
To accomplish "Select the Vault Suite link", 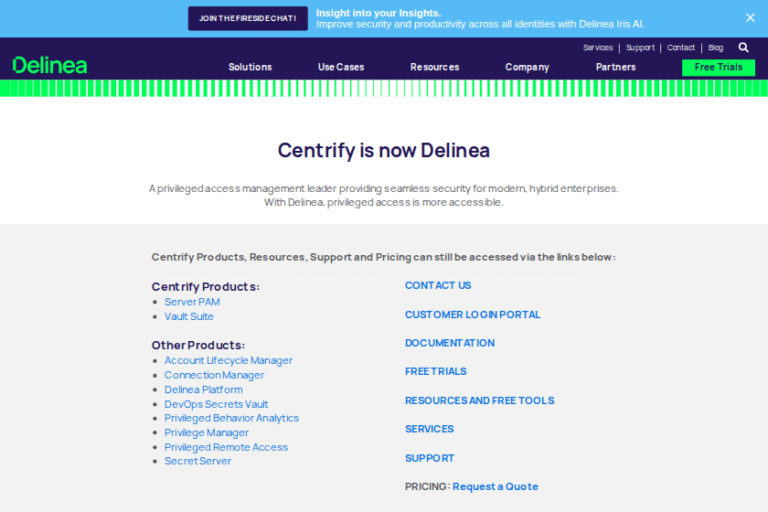I will [189, 317].
